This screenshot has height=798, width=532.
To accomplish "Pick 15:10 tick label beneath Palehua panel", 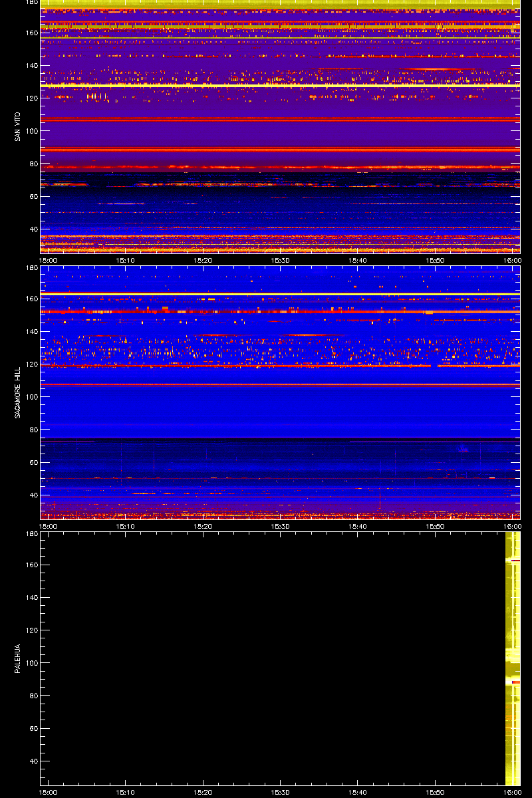I will [x=126, y=792].
